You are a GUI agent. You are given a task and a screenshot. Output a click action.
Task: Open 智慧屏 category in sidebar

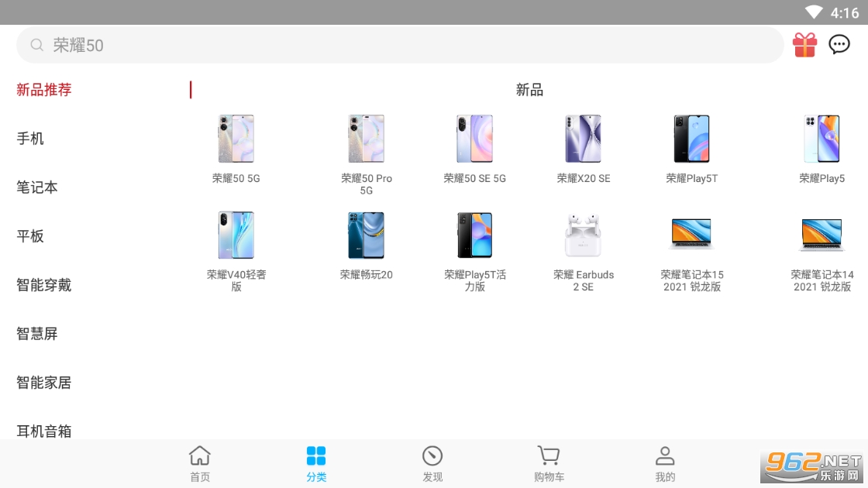(x=37, y=334)
